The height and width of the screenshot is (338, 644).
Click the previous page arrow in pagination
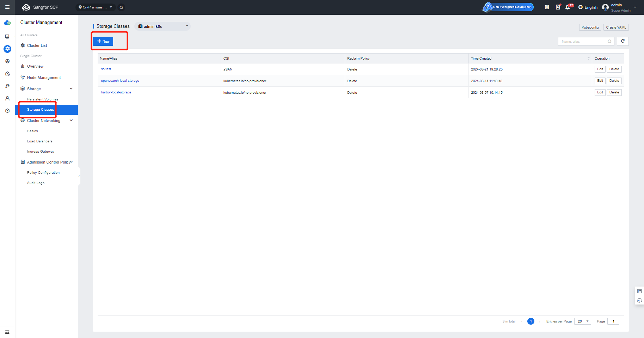[x=522, y=321]
